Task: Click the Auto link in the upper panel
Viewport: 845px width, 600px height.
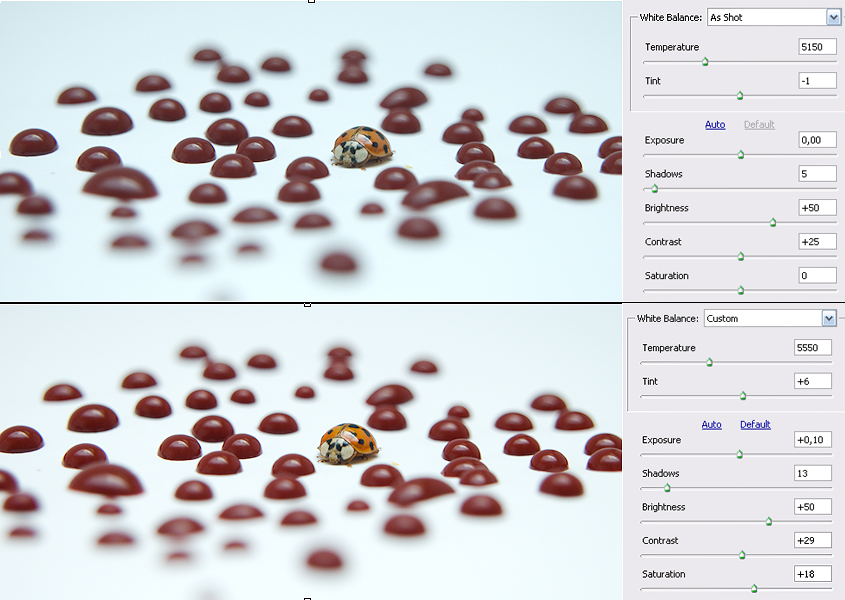Action: (x=715, y=124)
